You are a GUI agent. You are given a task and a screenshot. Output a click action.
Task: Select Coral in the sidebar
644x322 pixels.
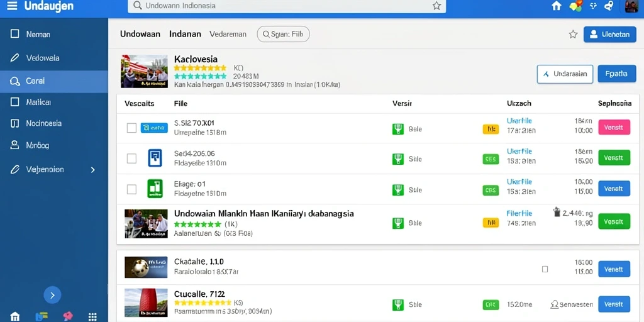(x=54, y=81)
